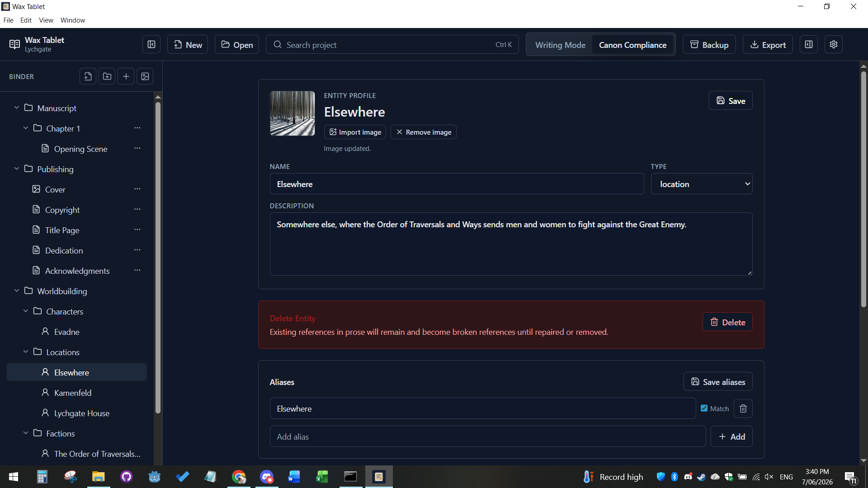Click the plus icon in Binder header

[x=126, y=76]
